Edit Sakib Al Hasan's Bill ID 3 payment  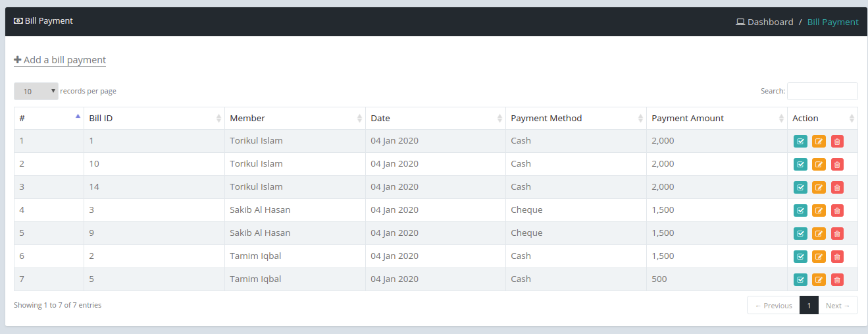click(819, 210)
